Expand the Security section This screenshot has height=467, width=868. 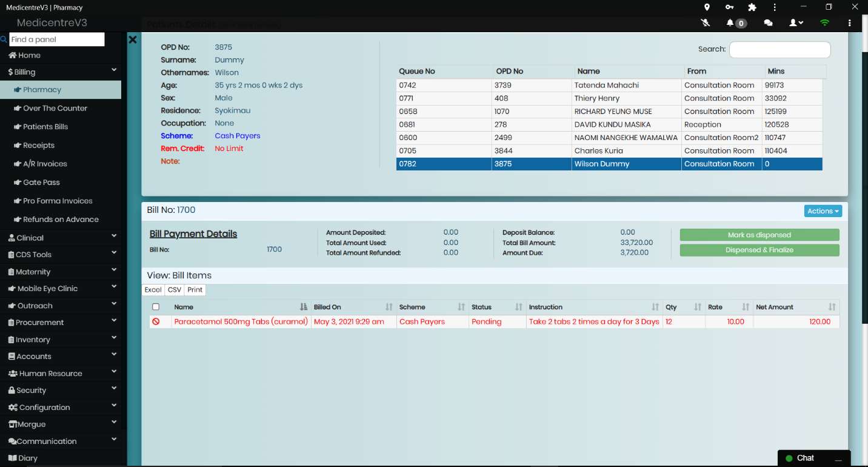[x=61, y=391]
